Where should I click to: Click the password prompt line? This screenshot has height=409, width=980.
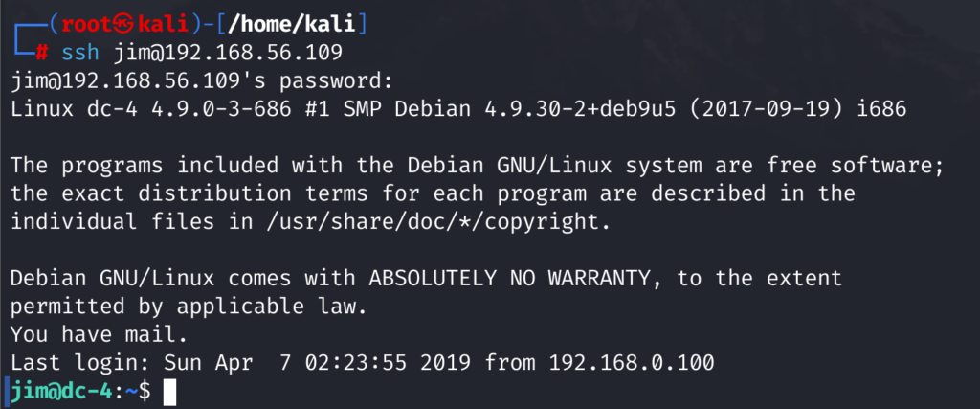click(x=203, y=81)
